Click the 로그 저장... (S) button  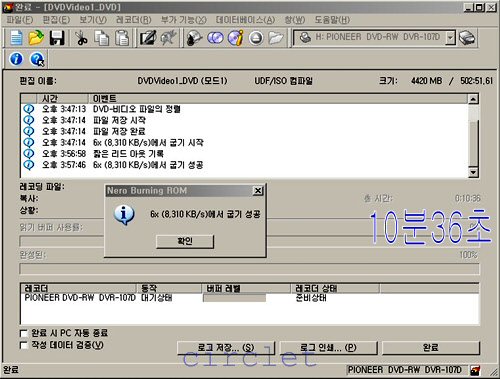(226, 348)
